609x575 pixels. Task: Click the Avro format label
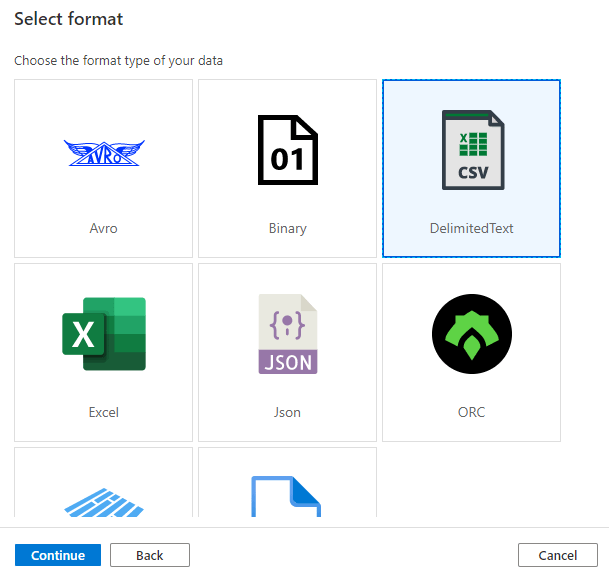click(x=104, y=228)
